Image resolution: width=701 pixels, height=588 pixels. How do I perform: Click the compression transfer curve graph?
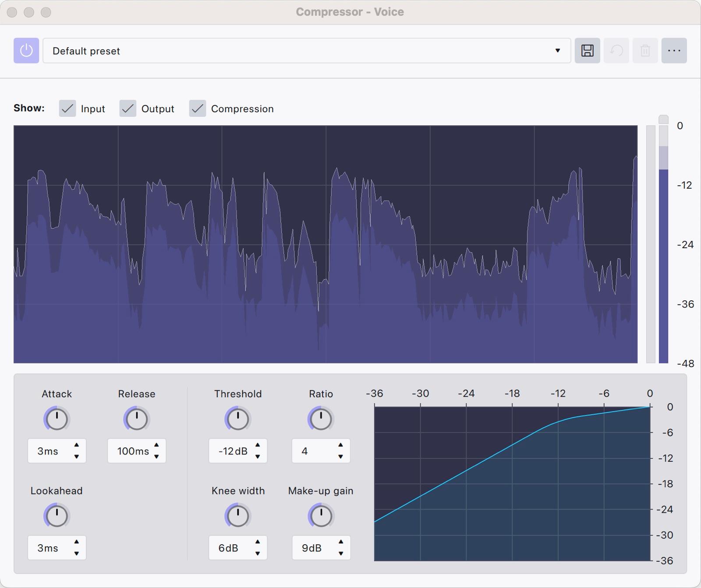coord(512,484)
